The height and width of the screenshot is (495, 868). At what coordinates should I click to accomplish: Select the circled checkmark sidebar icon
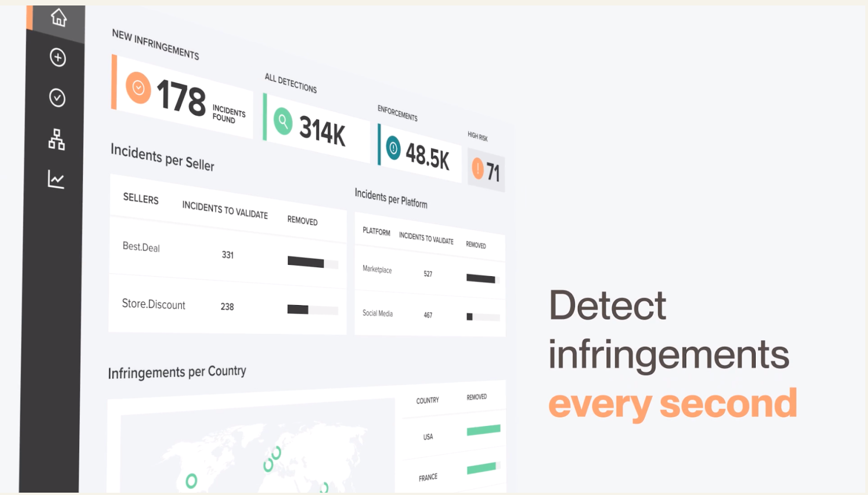point(58,98)
